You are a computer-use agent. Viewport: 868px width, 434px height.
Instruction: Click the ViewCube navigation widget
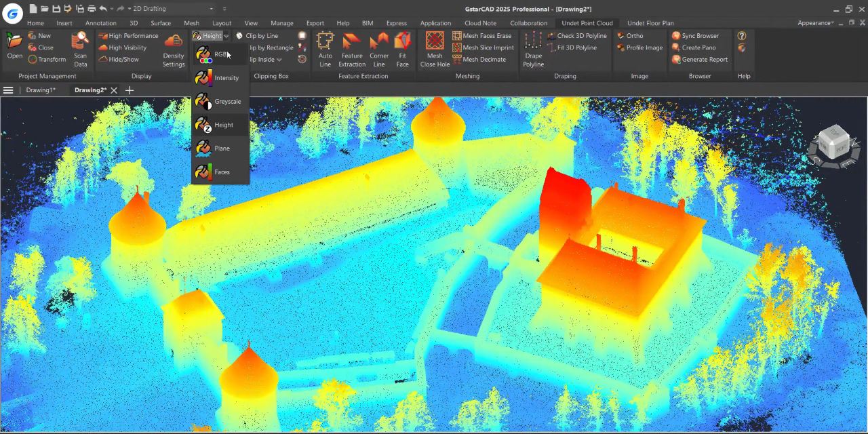coord(833,144)
